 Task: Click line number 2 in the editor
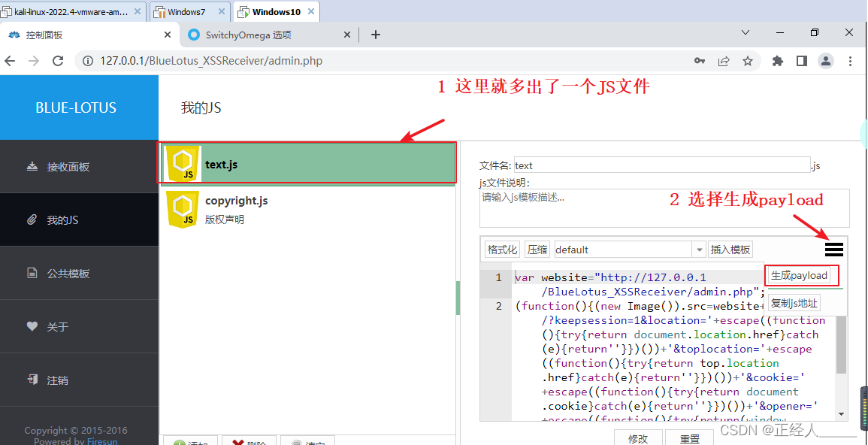[x=498, y=306]
